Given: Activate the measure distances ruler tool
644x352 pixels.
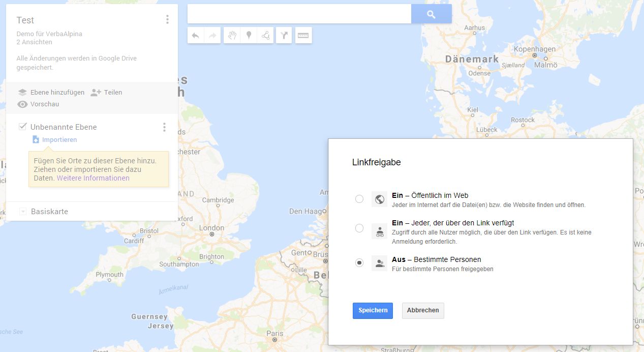Looking at the screenshot, I should point(303,35).
